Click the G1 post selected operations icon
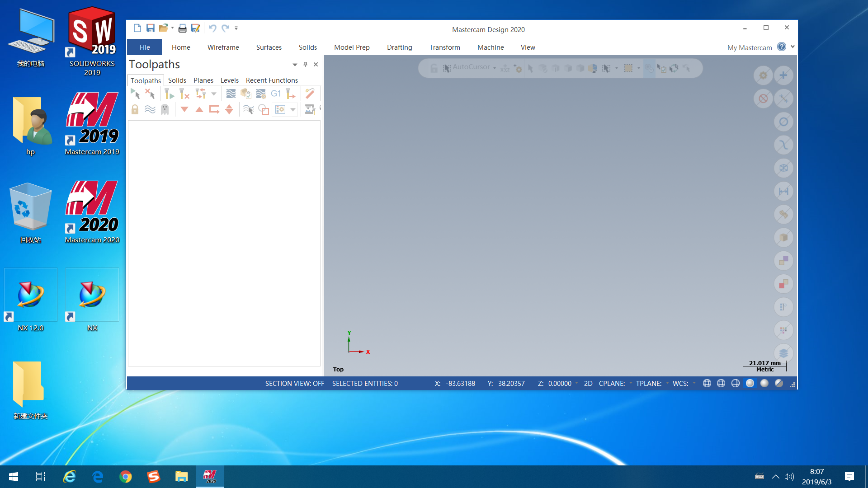 [276, 94]
